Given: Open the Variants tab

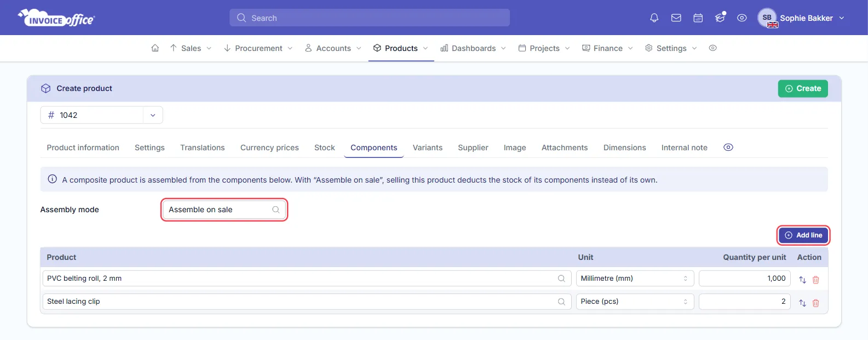Looking at the screenshot, I should [x=428, y=148].
